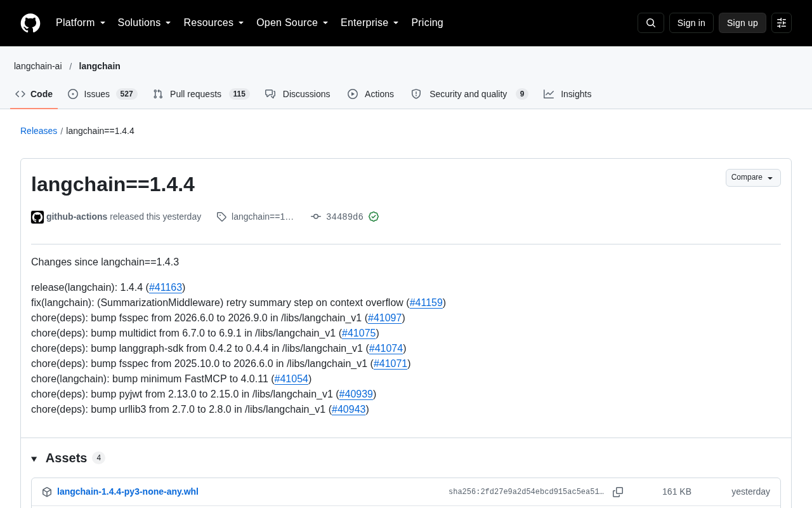Open the Insights tab

pyautogui.click(x=568, y=94)
